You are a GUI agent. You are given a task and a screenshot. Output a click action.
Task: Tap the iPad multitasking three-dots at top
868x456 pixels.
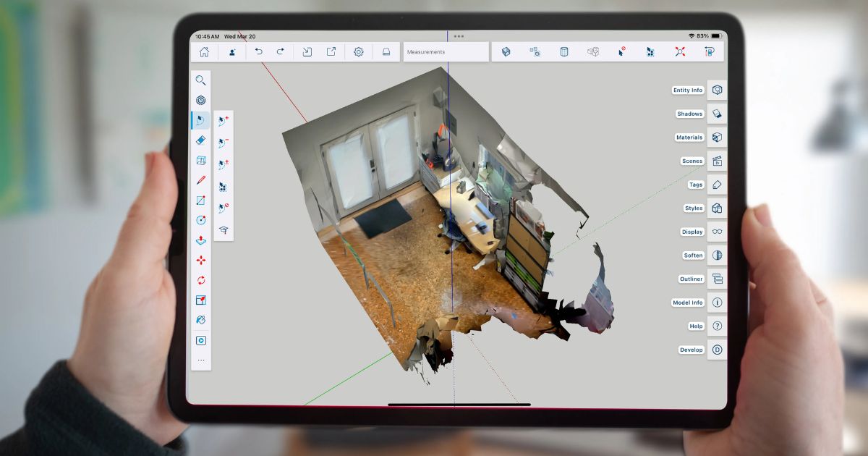tap(459, 35)
